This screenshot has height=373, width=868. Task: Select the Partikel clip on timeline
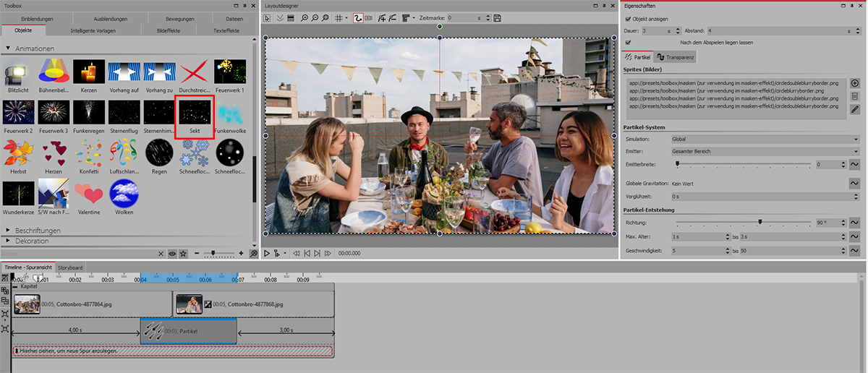pos(189,331)
